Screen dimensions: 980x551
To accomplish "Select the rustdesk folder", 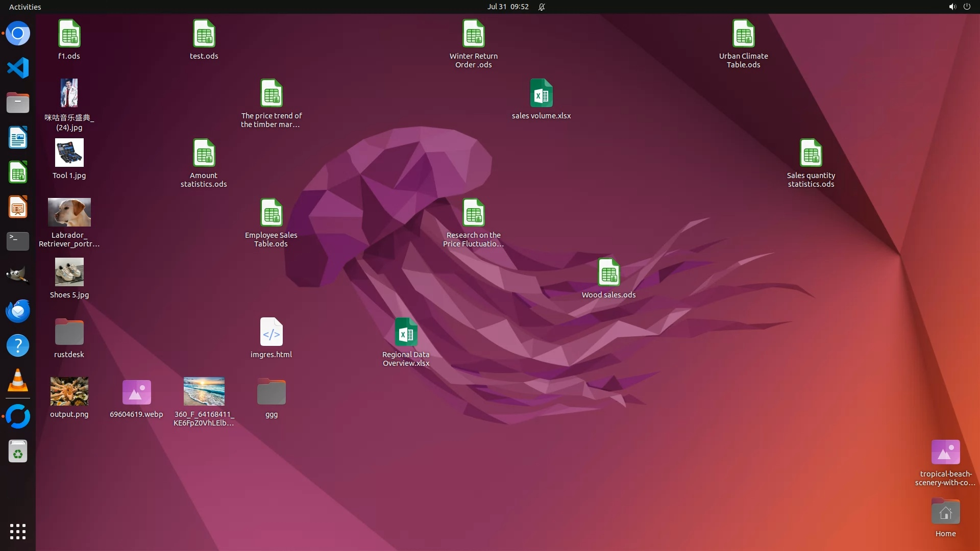I will click(69, 332).
